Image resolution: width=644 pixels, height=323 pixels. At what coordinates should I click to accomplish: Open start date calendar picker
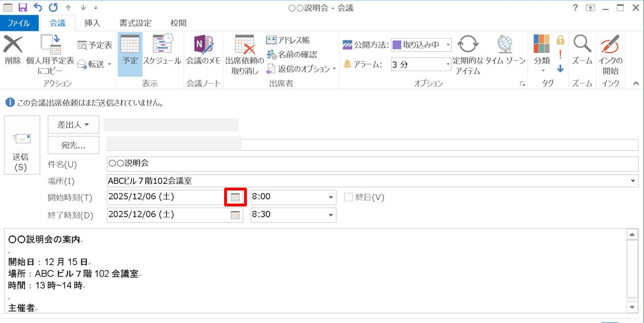pyautogui.click(x=235, y=197)
